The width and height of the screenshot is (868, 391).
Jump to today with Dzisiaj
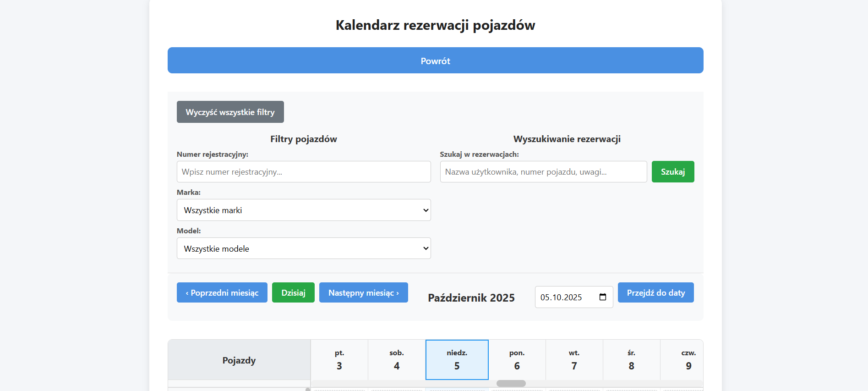(293, 292)
